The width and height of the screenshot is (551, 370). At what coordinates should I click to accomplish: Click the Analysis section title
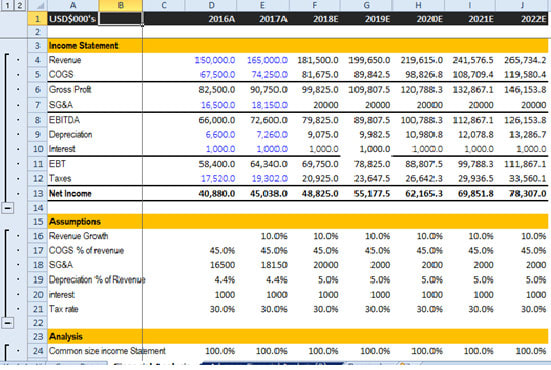click(x=66, y=336)
